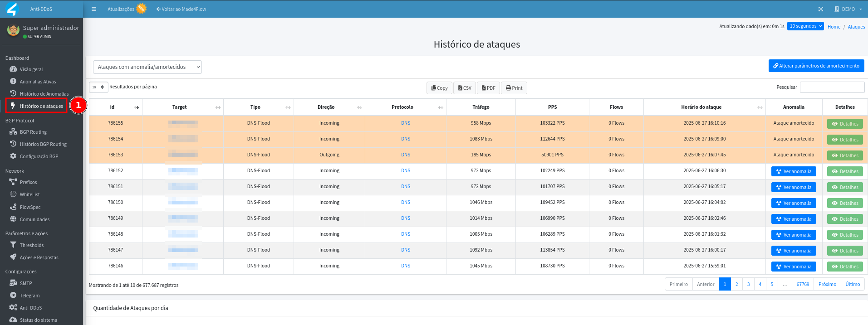Sort table by Target column
Viewport: 868px width, 325px height.
(182, 107)
